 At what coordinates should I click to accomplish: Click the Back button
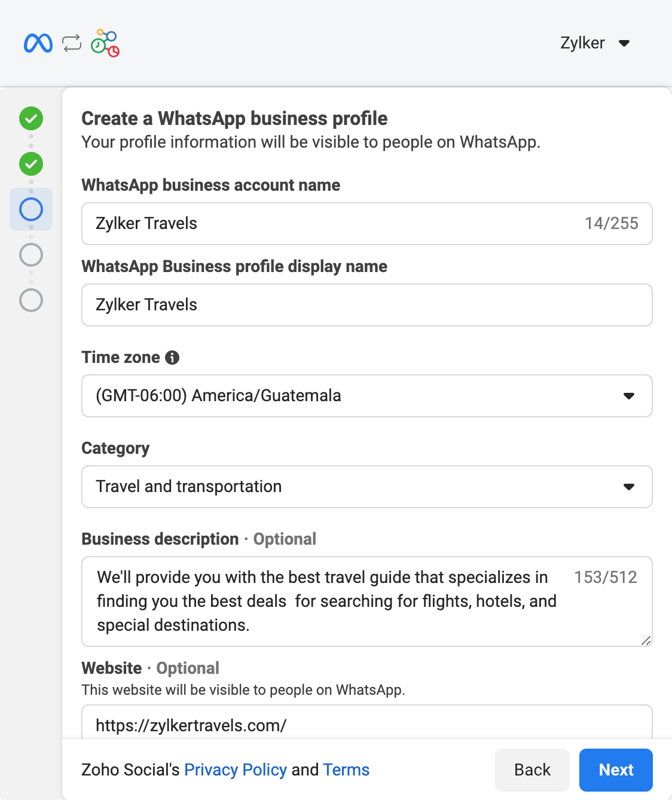pos(532,770)
